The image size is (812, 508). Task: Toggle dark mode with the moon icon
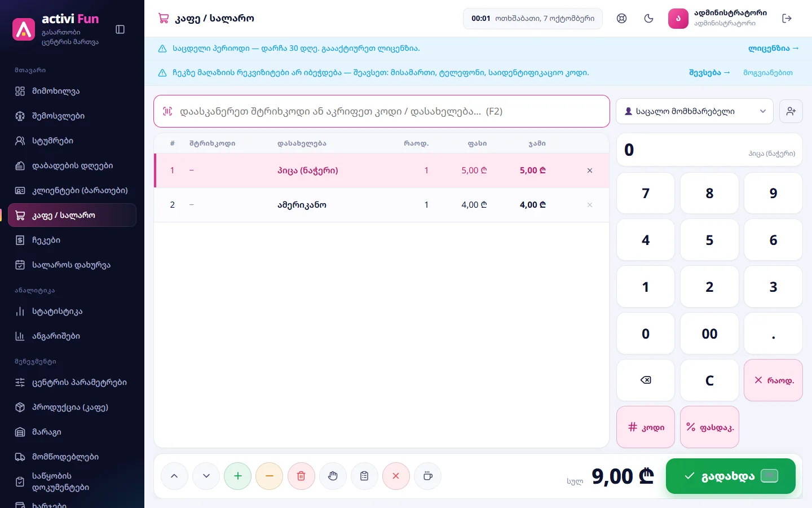pyautogui.click(x=648, y=19)
